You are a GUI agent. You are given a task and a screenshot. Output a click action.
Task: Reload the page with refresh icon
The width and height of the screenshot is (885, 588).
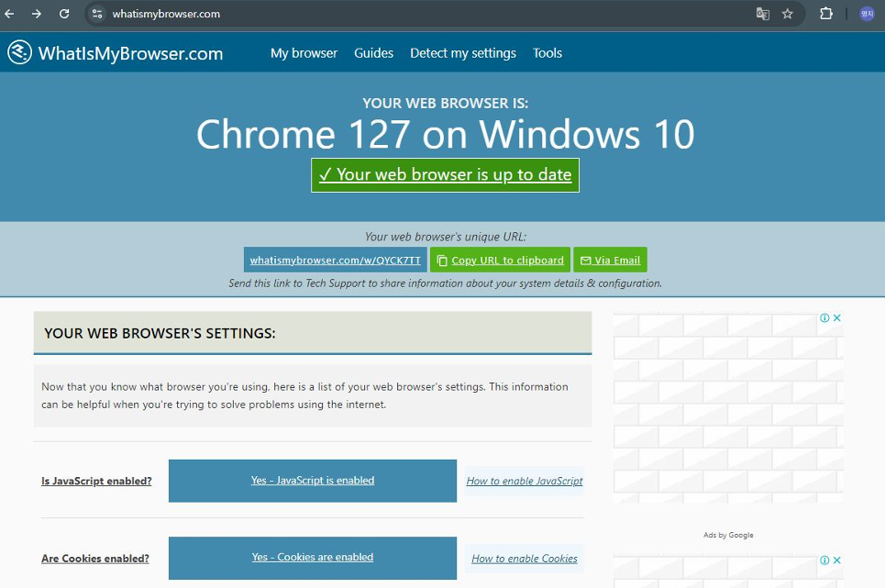tap(64, 14)
